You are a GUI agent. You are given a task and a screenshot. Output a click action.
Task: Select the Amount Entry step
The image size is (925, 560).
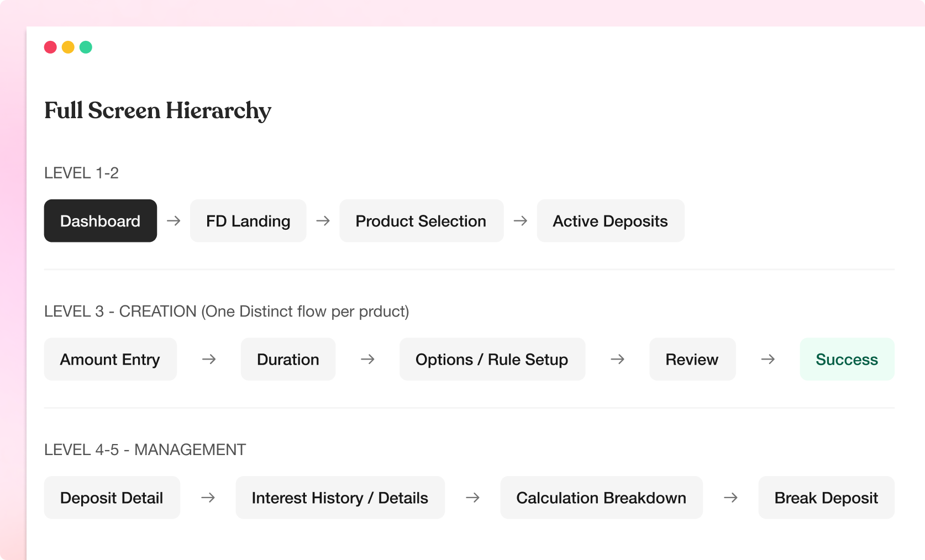(x=110, y=360)
